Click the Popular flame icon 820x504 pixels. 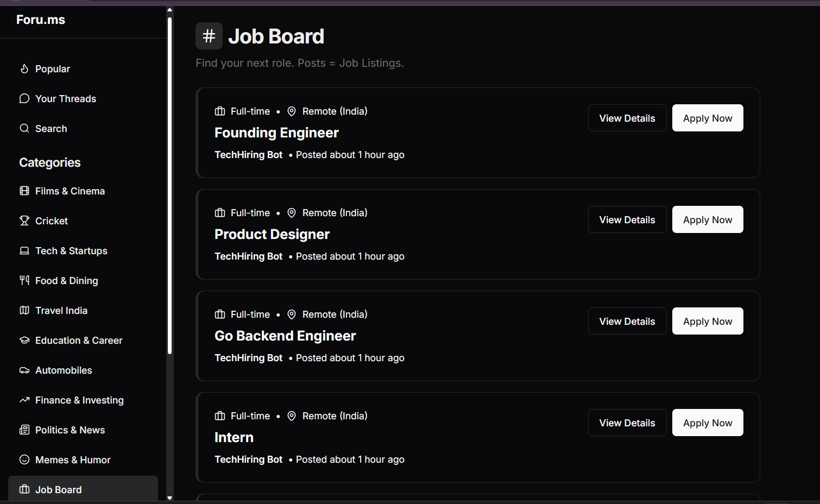point(24,69)
